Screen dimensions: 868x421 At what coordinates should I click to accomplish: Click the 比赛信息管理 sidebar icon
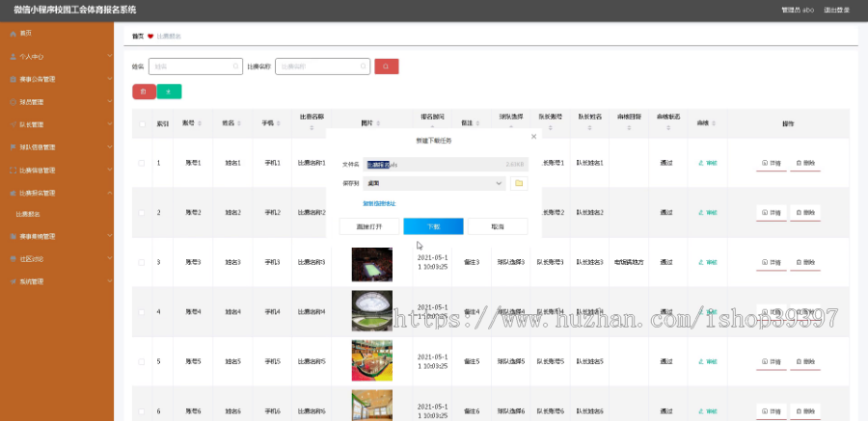tap(14, 171)
